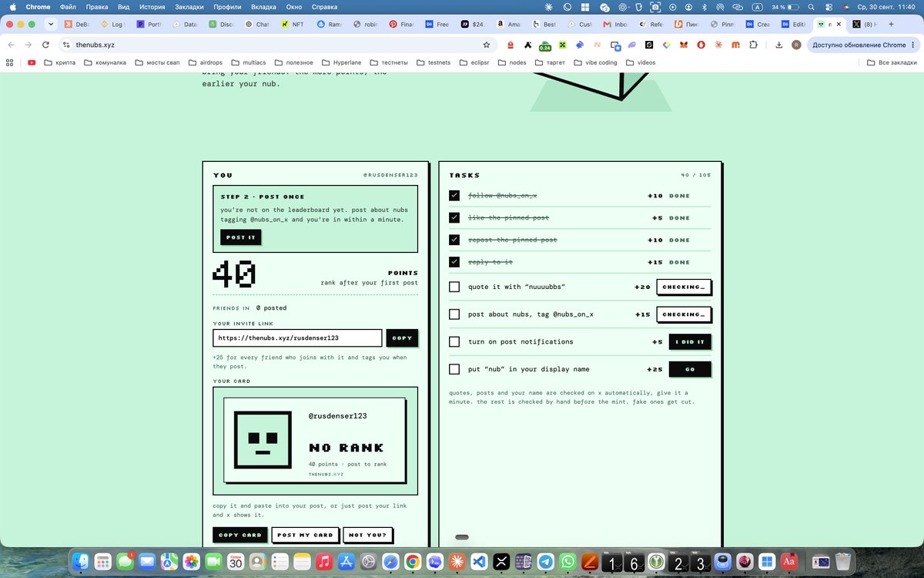Viewport: 924px width, 578px height.
Task: Open the Extensions puzzle-piece menu
Action: (753, 45)
